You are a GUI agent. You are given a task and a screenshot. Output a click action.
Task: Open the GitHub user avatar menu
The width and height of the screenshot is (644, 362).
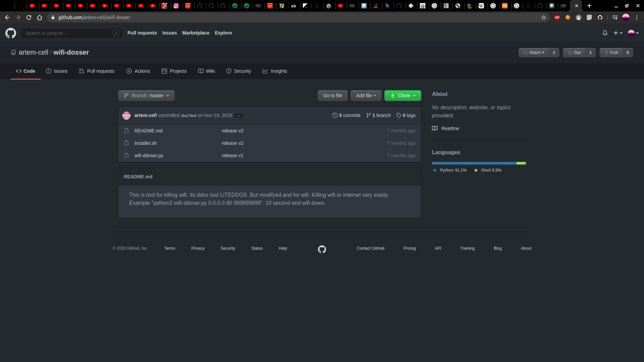click(x=633, y=33)
